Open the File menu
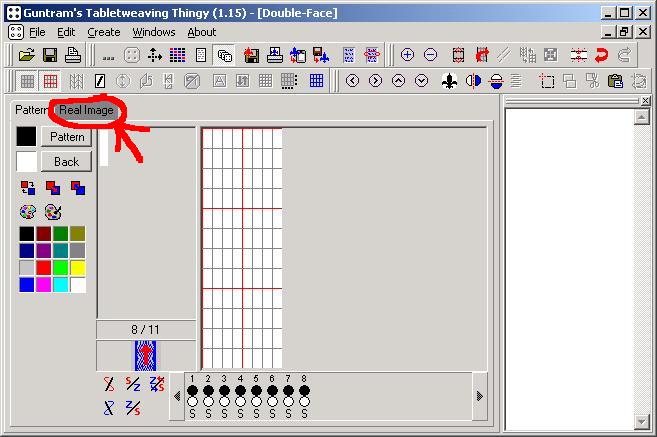The width and height of the screenshot is (657, 437). 37,32
